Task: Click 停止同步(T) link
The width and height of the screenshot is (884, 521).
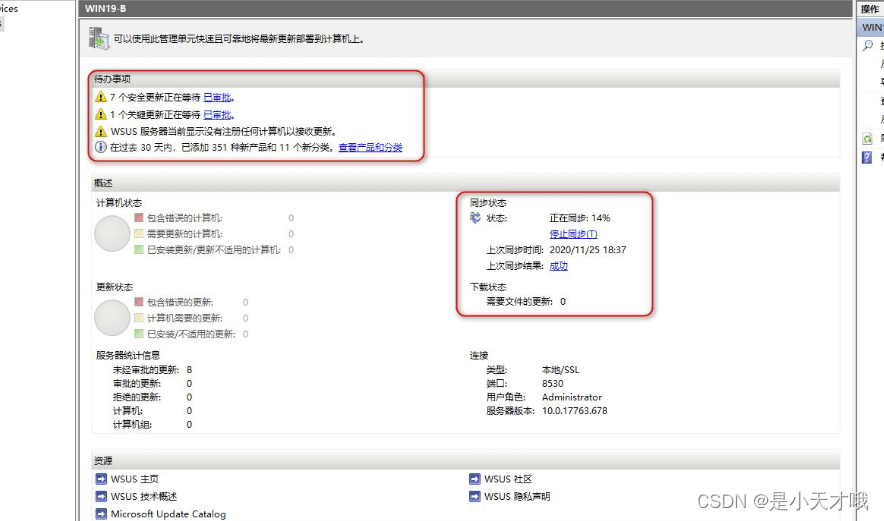Action: point(573,234)
